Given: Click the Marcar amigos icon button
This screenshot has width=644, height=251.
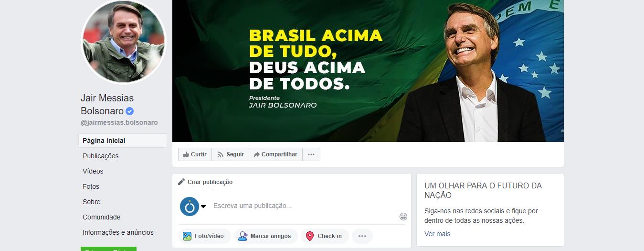Looking at the screenshot, I should pyautogui.click(x=265, y=236).
